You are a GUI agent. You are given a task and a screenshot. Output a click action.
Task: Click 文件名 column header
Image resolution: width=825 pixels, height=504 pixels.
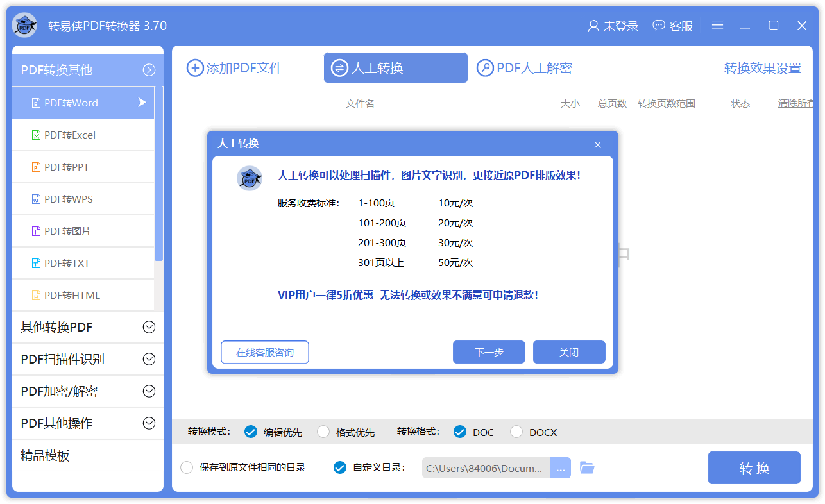(360, 103)
